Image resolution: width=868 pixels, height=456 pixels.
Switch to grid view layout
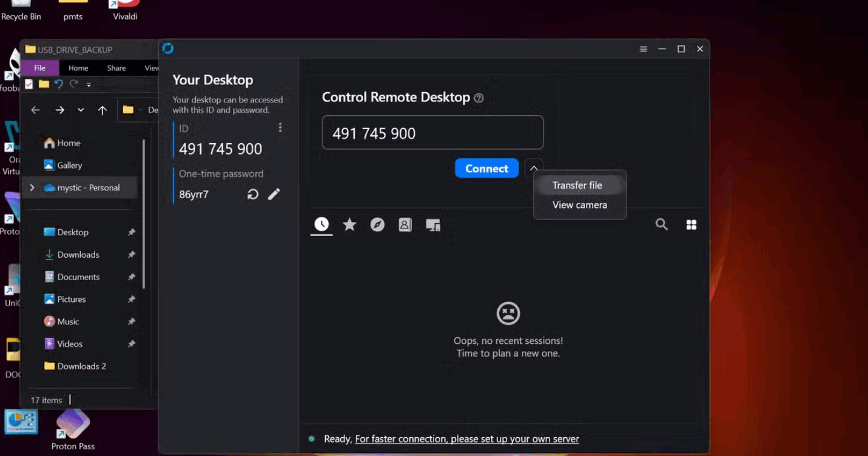click(691, 225)
